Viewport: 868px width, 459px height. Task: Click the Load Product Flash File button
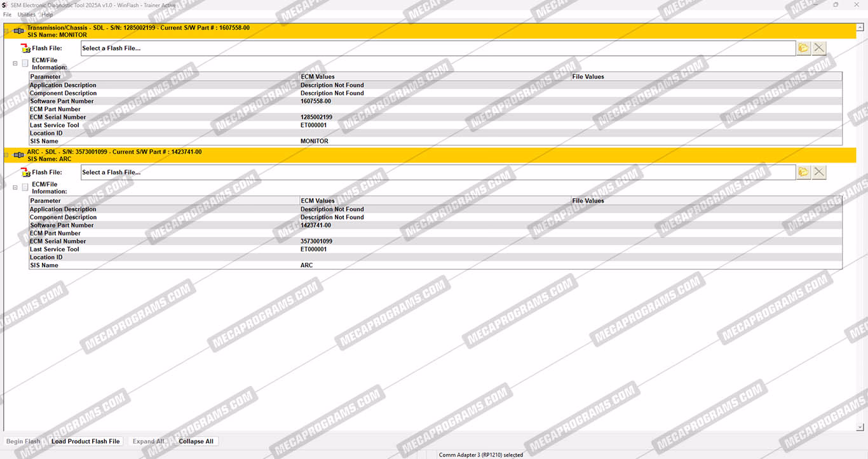[85, 441]
